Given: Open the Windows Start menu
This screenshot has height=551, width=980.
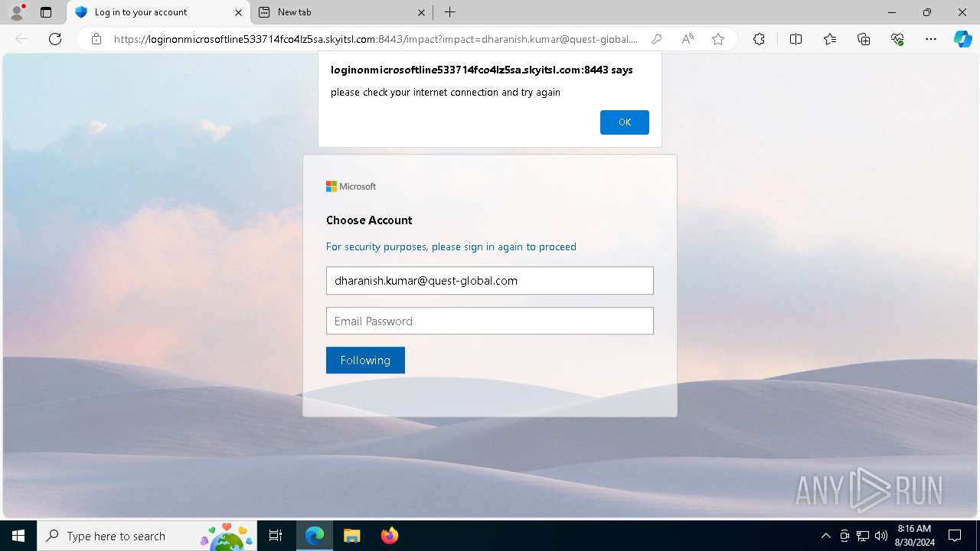Looking at the screenshot, I should [x=18, y=536].
